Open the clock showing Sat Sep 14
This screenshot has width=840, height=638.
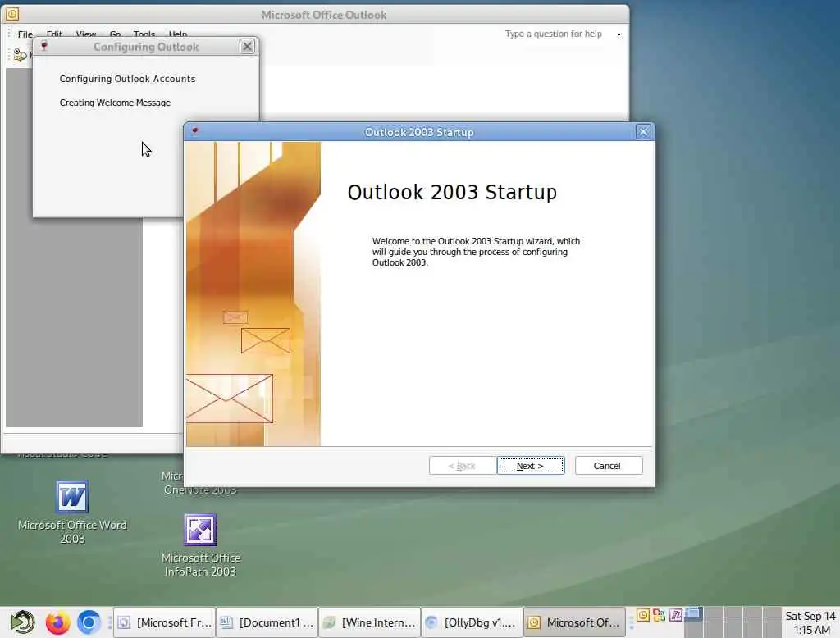[810, 623]
